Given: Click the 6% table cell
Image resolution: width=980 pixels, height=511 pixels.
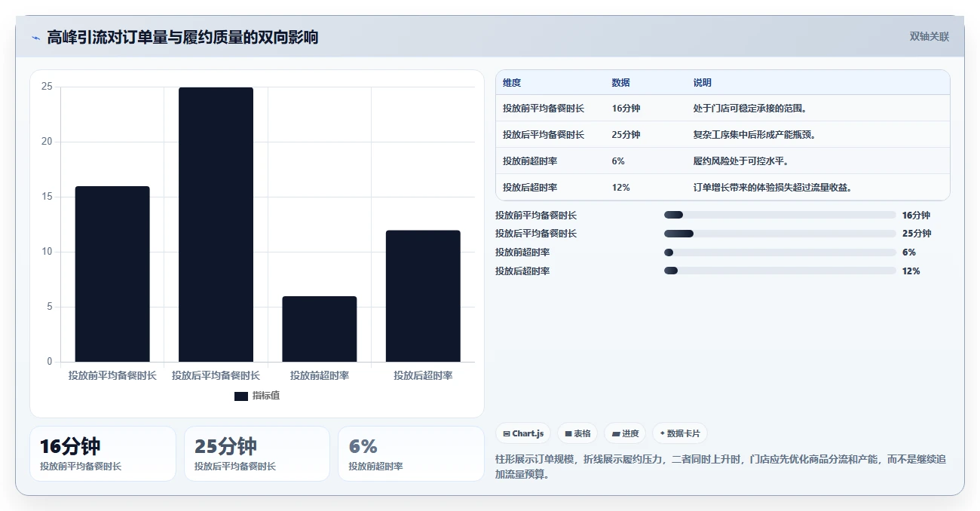Looking at the screenshot, I should [x=618, y=161].
